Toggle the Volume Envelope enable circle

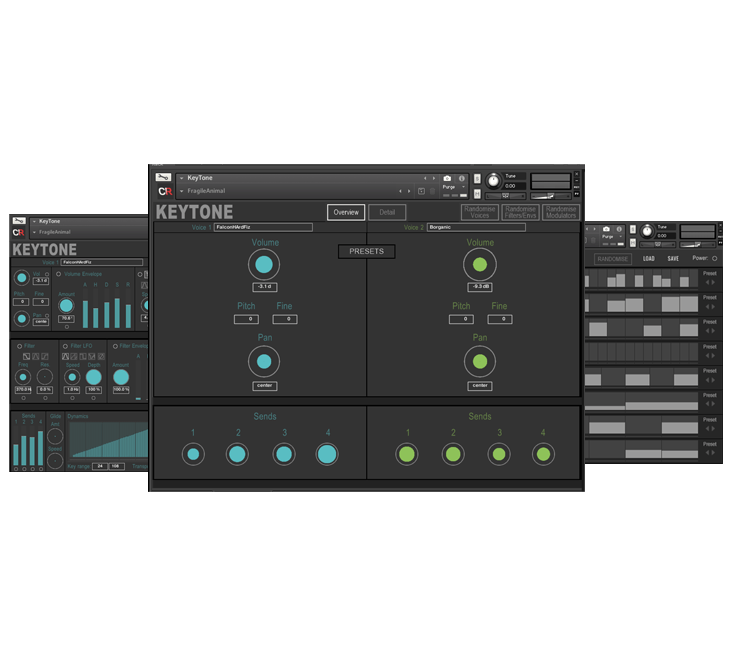tap(58, 273)
